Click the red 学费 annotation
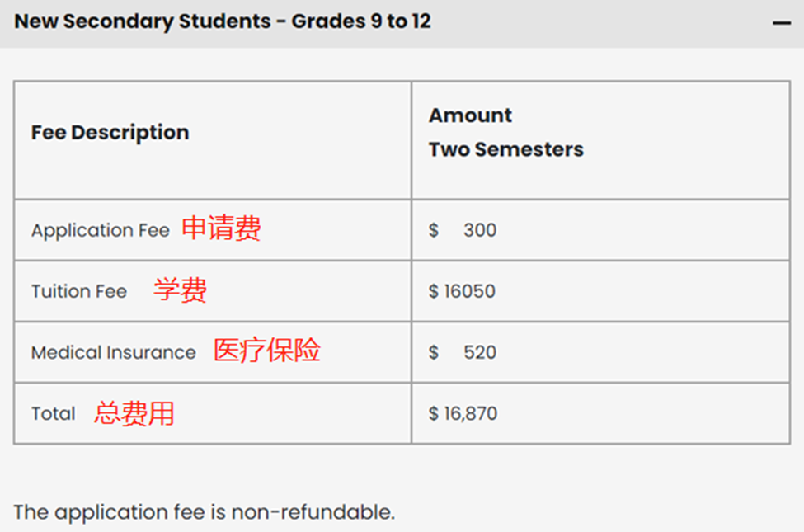Screen dimensions: 804x532 tap(180, 290)
